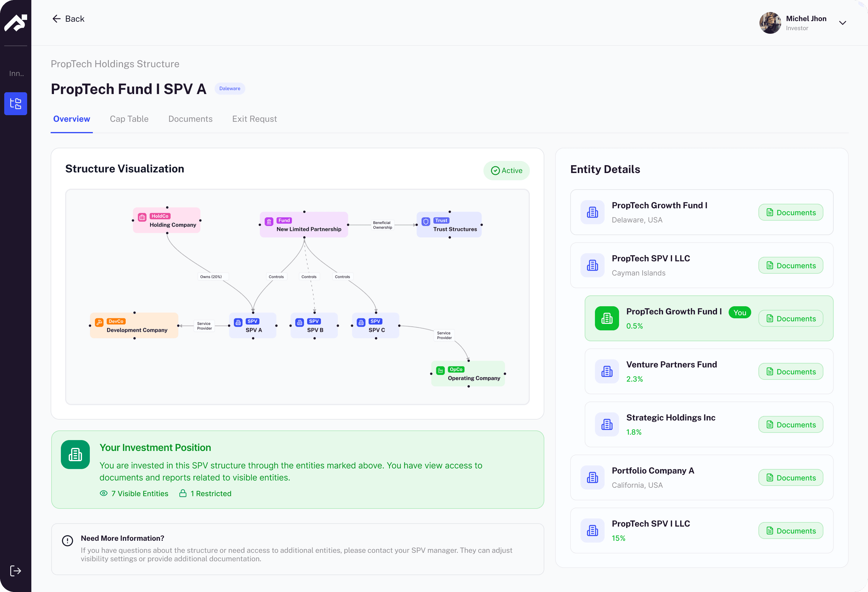Click the Trust Structures shield icon
The height and width of the screenshot is (592, 868).
425,222
